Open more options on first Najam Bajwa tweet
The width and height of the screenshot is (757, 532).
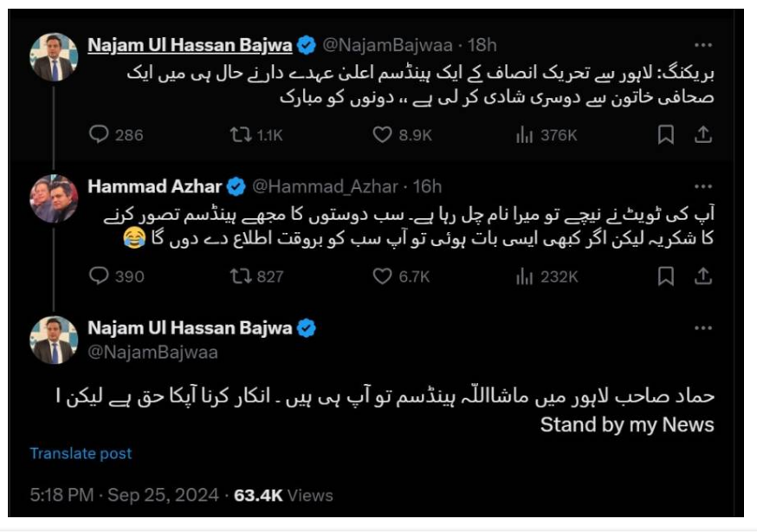coord(703,45)
